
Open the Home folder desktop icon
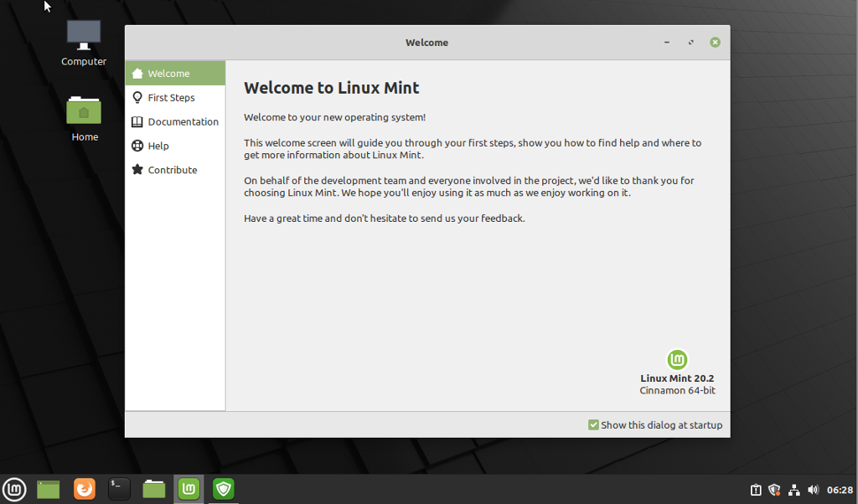tap(84, 119)
